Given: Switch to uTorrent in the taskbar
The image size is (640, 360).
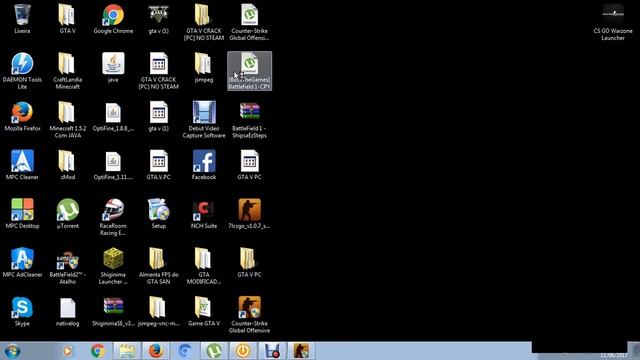Looking at the screenshot, I should pos(214,351).
